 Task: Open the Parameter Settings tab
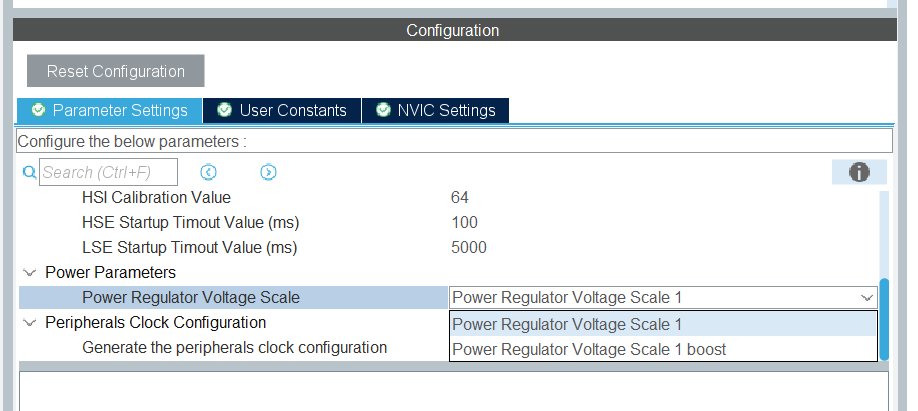click(109, 111)
